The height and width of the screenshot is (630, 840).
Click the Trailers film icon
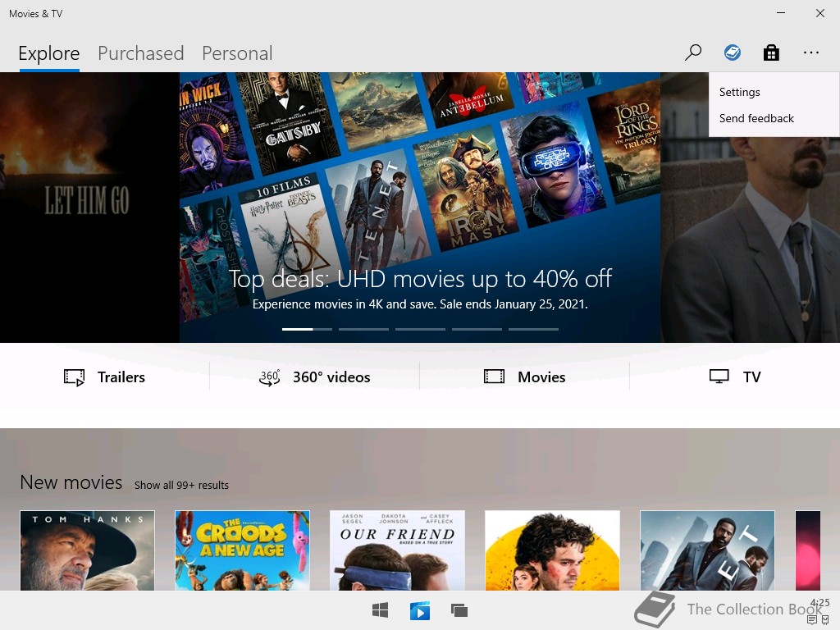(74, 377)
